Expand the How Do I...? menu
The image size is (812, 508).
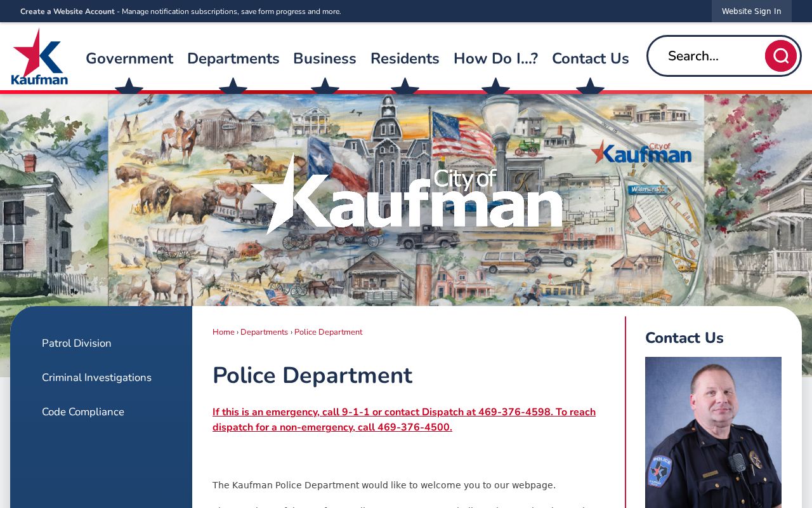pyautogui.click(x=495, y=58)
